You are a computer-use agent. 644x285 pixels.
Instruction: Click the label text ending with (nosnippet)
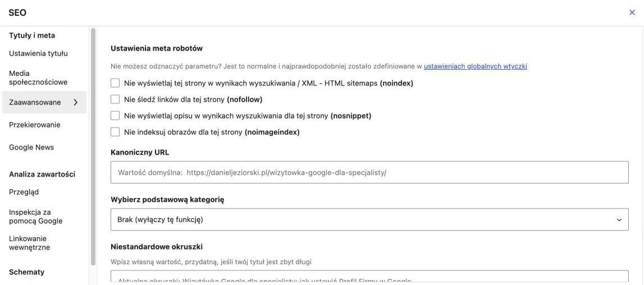pos(248,116)
